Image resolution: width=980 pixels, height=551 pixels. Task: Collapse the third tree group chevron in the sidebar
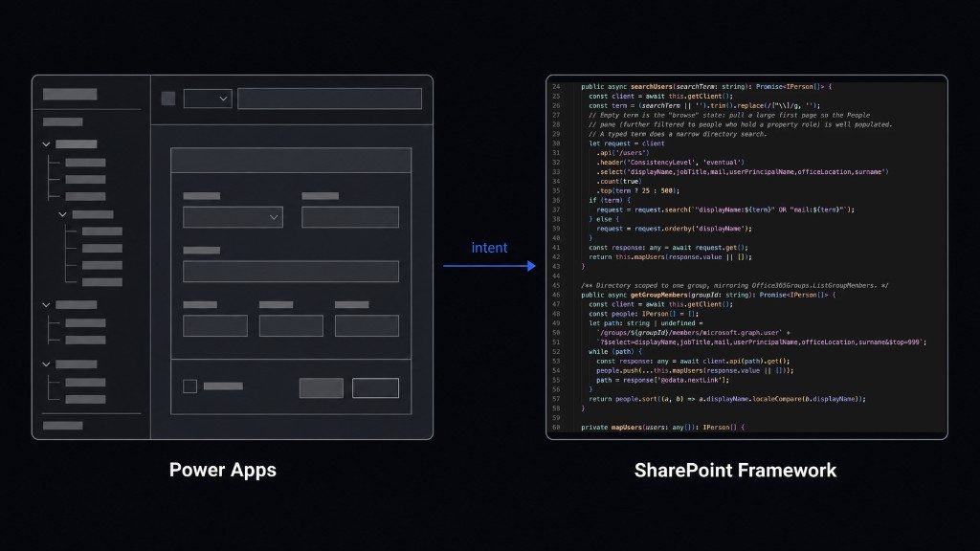[x=46, y=305]
